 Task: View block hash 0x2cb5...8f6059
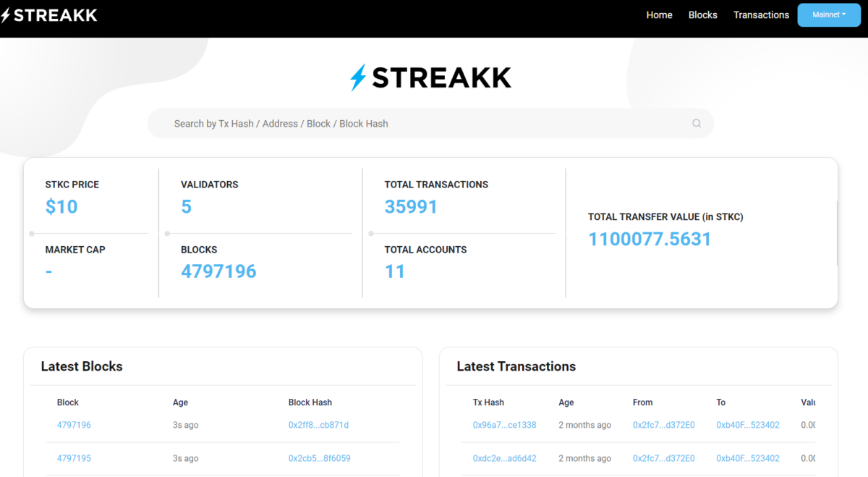[319, 458]
